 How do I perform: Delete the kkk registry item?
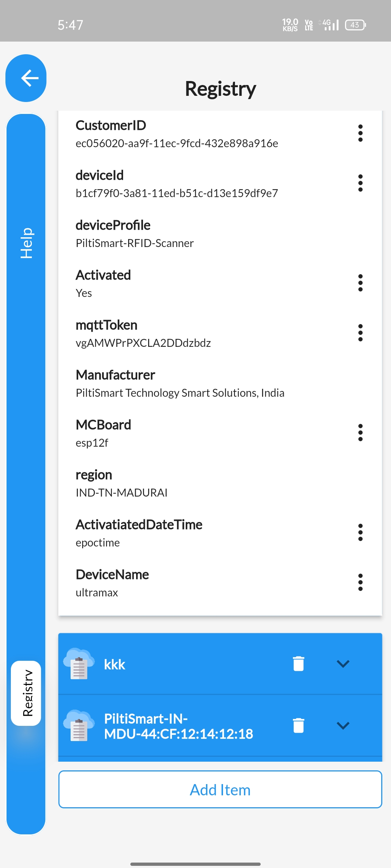(x=298, y=664)
